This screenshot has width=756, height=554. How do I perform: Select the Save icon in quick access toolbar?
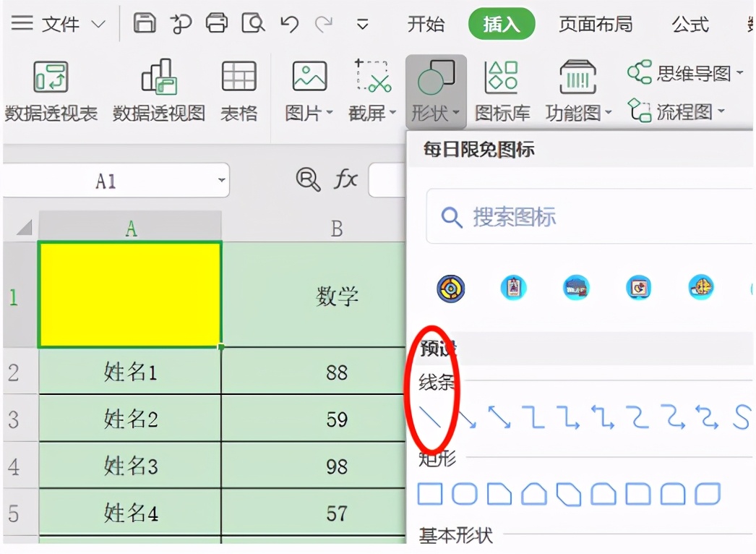(x=145, y=22)
